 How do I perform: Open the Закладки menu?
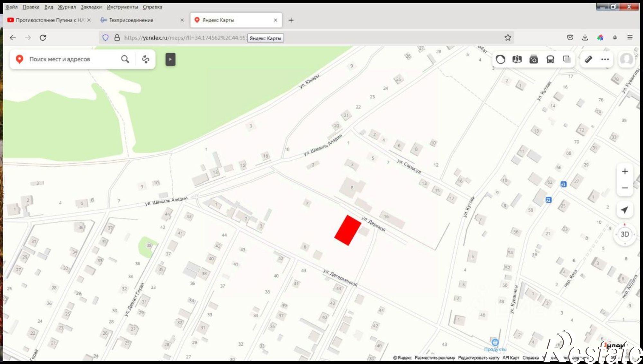pos(91,7)
